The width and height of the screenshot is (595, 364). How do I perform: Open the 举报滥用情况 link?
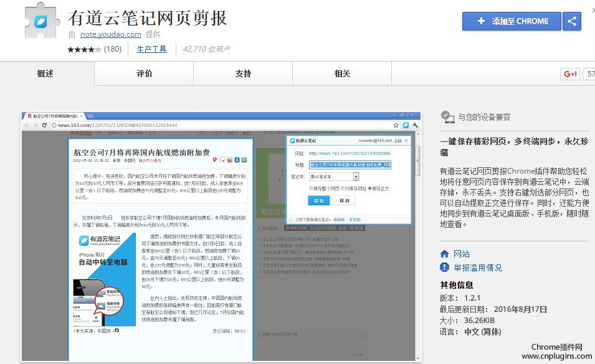[478, 268]
